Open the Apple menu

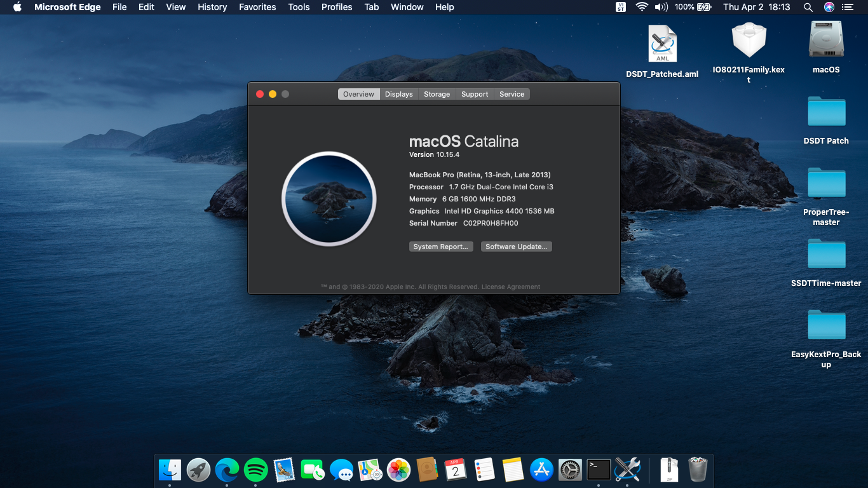[17, 7]
